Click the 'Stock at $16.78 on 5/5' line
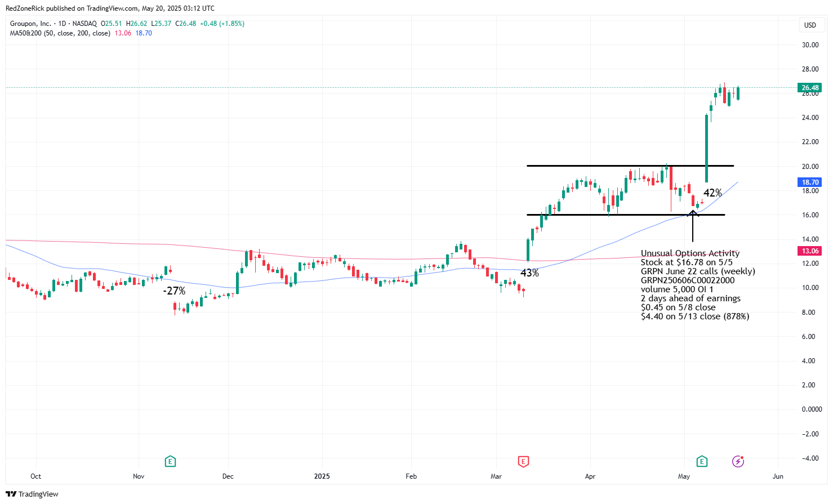This screenshot has height=504, width=833. point(687,262)
